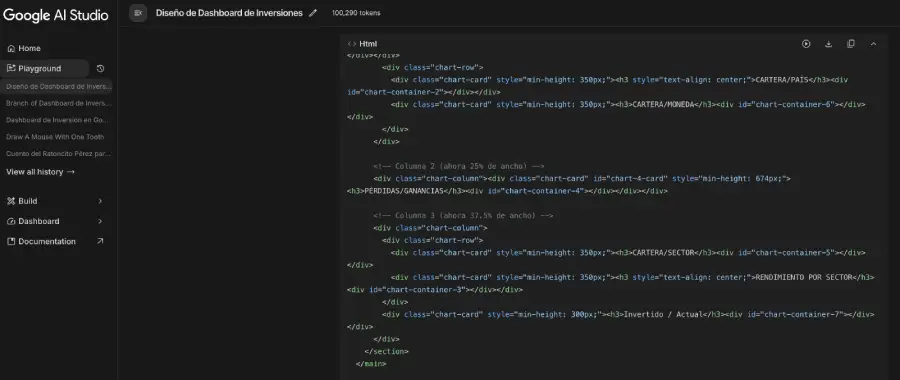The width and height of the screenshot is (900, 380).
Task: Click the 'Invertido / Actual' text in code
Action: click(x=663, y=314)
